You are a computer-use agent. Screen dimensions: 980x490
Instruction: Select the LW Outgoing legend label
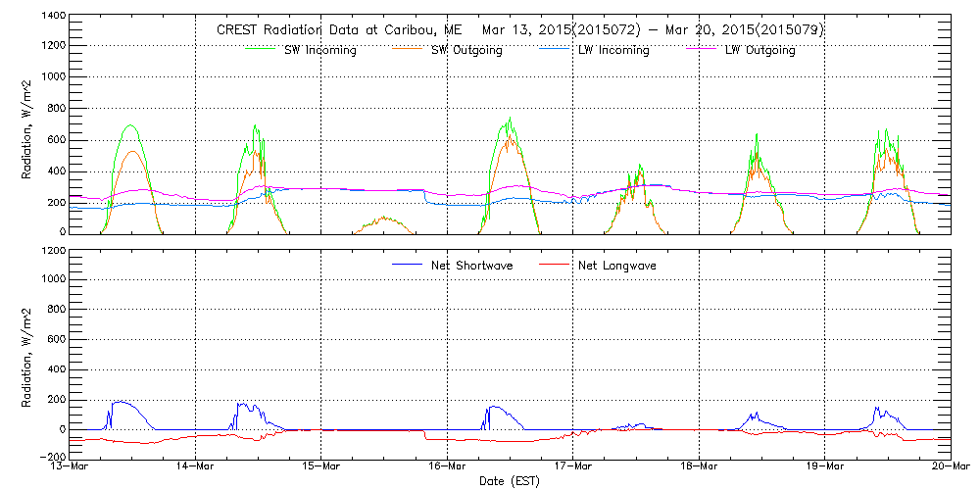[759, 50]
